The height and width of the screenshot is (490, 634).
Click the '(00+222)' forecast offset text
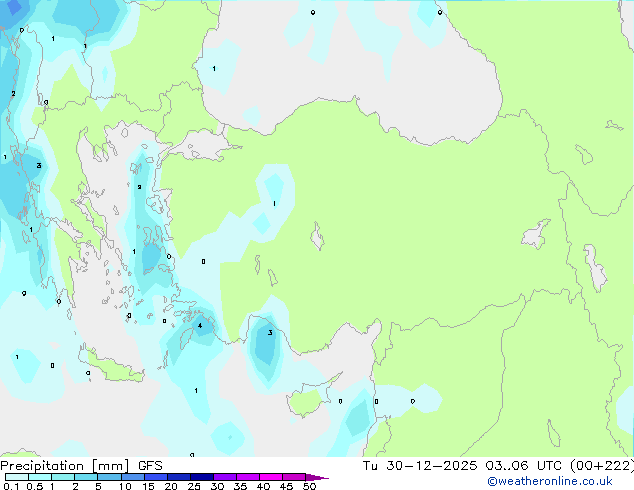tap(601, 466)
